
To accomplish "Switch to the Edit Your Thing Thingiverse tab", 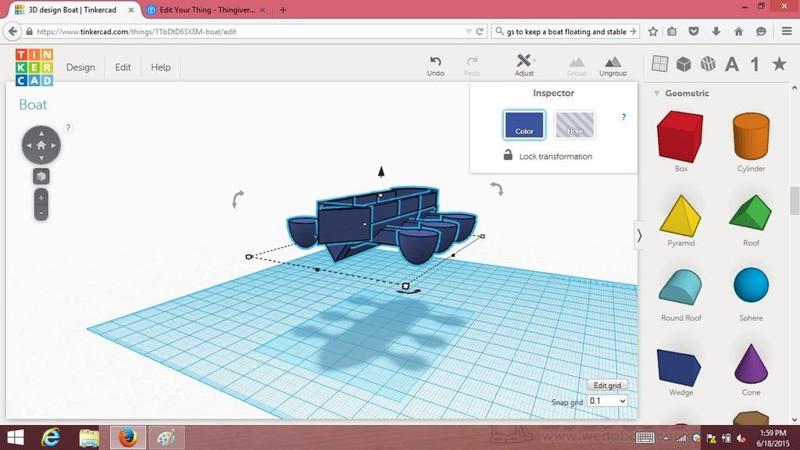I will tap(207, 10).
